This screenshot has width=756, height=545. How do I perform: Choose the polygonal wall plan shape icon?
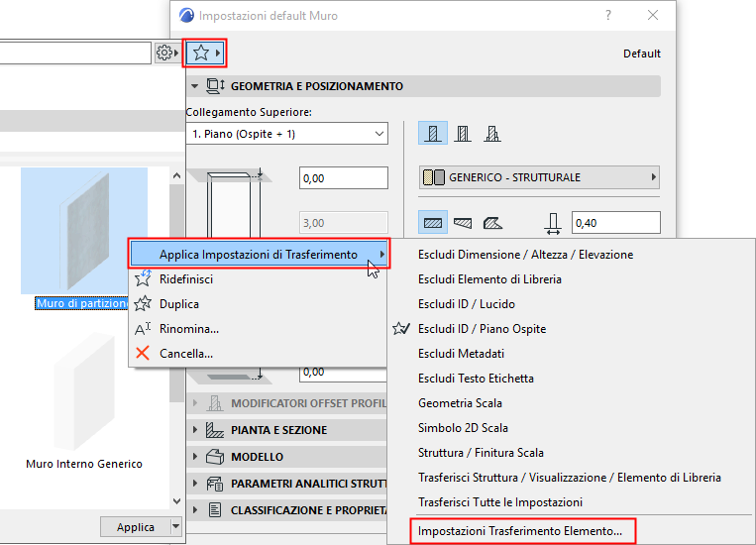(492, 223)
